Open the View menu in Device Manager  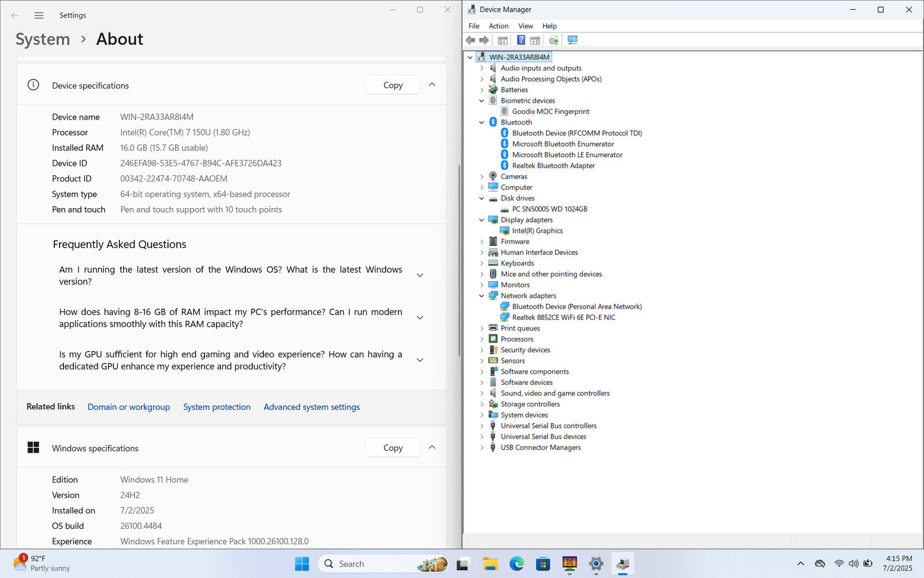pyautogui.click(x=525, y=26)
